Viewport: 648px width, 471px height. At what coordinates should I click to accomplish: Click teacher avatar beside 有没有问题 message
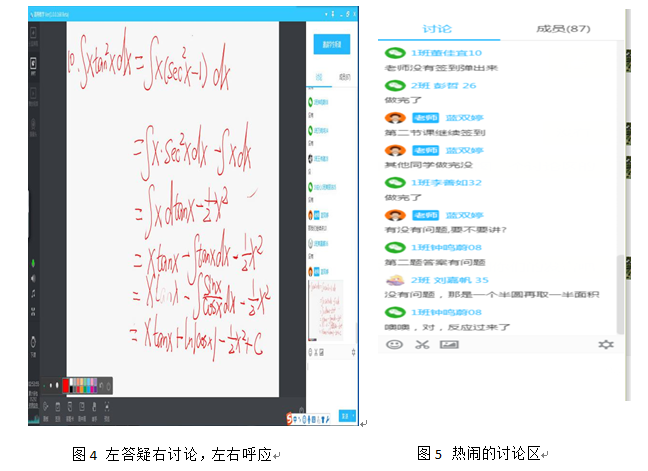tap(395, 215)
